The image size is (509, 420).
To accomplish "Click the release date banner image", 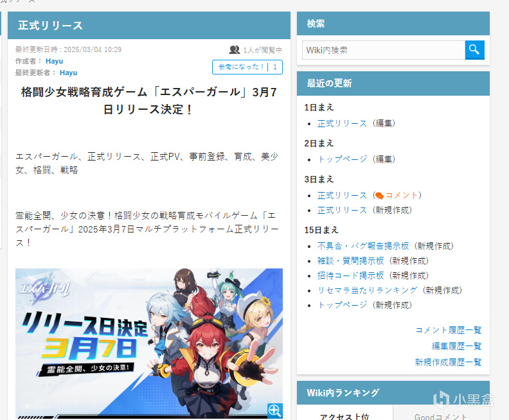I will coord(149,343).
